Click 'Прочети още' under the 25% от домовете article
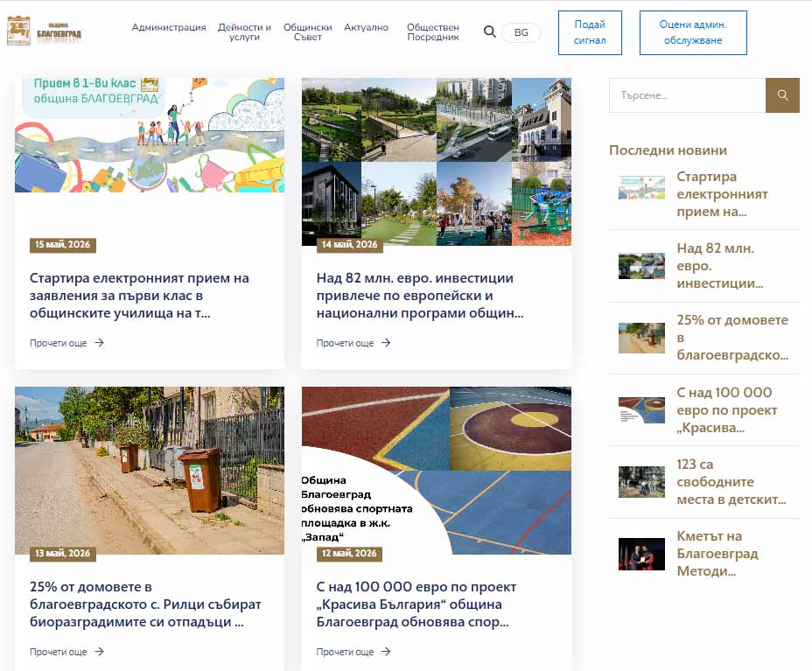Viewport: 812px width, 671px height. [x=59, y=652]
